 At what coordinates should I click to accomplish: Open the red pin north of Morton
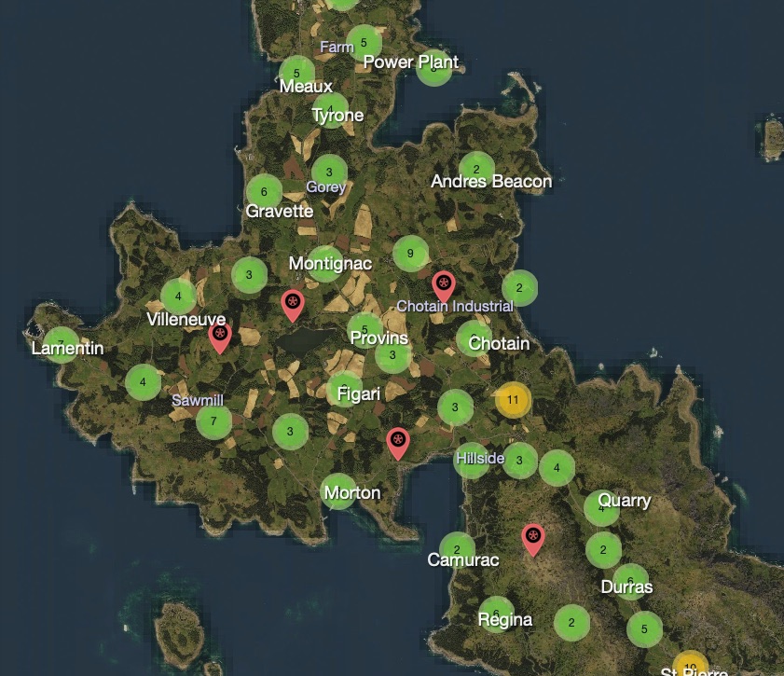[397, 436]
